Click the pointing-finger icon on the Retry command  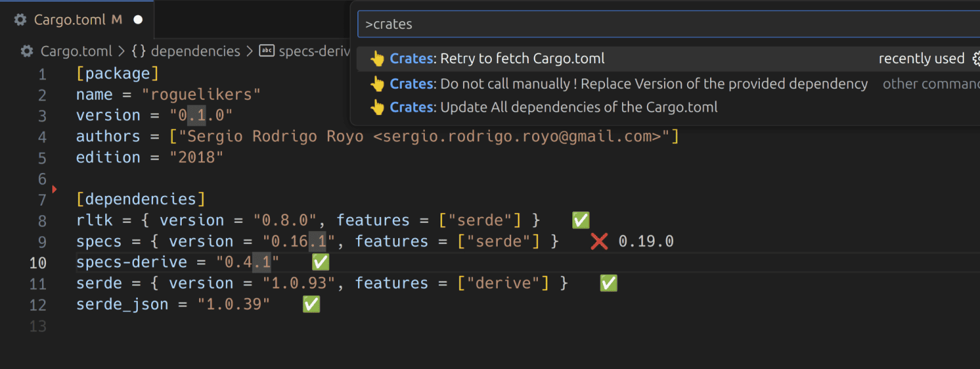click(377, 58)
